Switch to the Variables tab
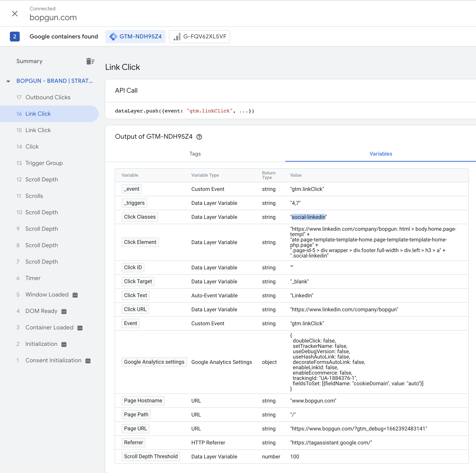This screenshot has width=476, height=473. [x=380, y=154]
